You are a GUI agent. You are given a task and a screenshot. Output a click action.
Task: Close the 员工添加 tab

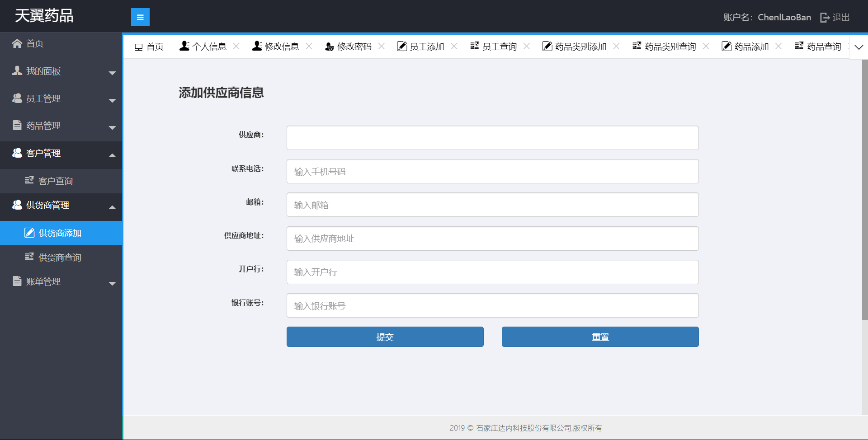point(454,46)
